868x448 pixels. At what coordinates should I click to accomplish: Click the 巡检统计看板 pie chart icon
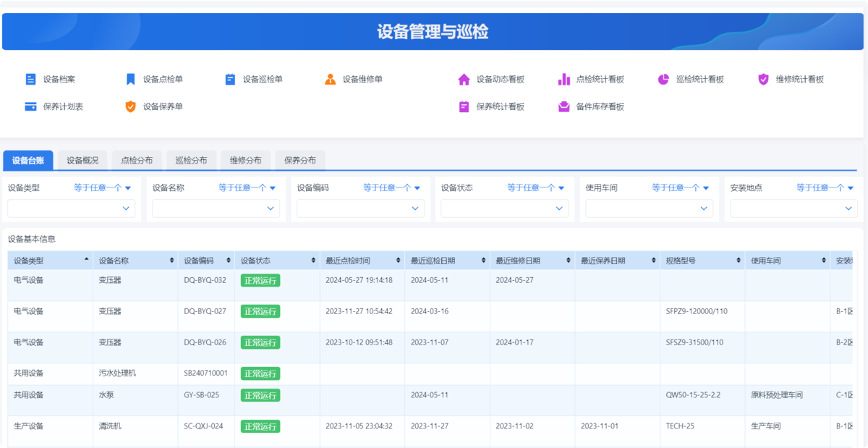coord(663,80)
